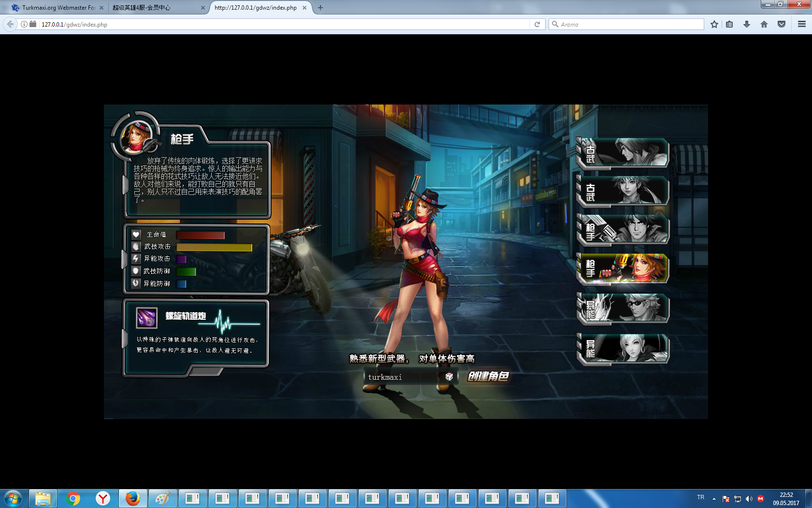Close the 超级英雄4服-会员中心 tab
This screenshot has width=812, height=508.
click(x=203, y=8)
